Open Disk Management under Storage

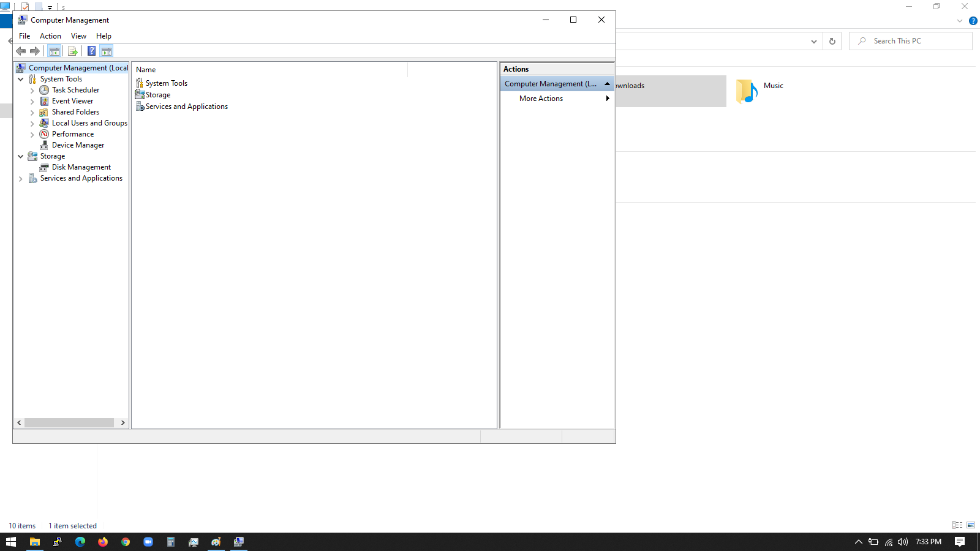(81, 167)
